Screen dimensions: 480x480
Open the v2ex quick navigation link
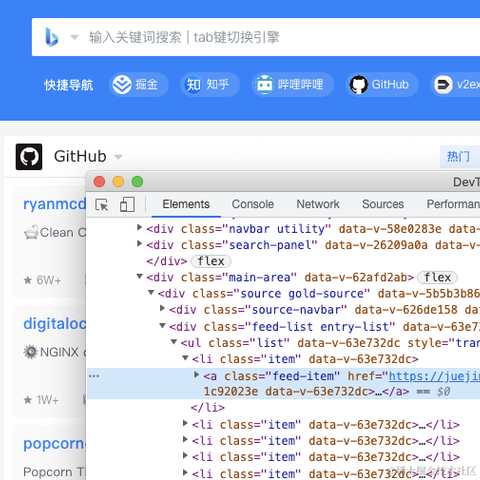coord(455,85)
